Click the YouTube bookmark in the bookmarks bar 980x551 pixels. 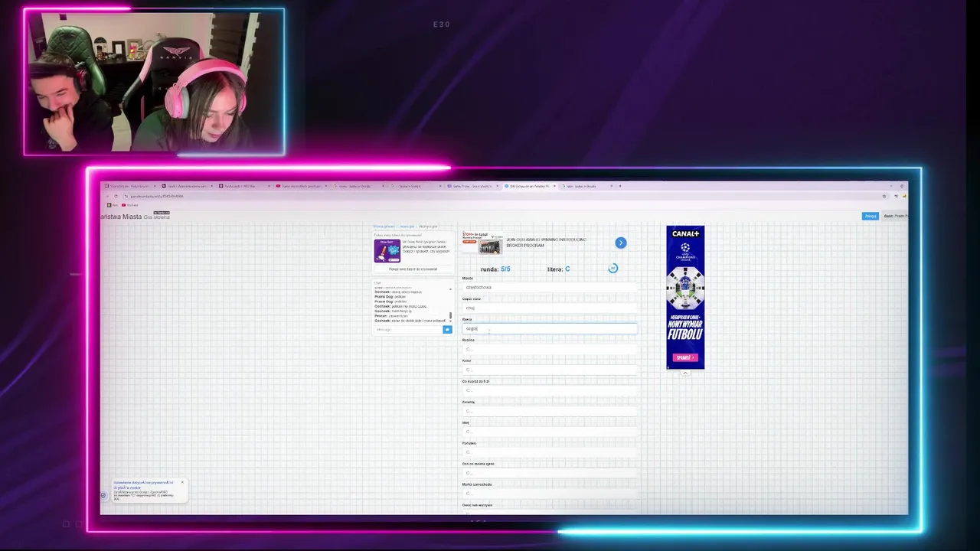[x=130, y=205]
